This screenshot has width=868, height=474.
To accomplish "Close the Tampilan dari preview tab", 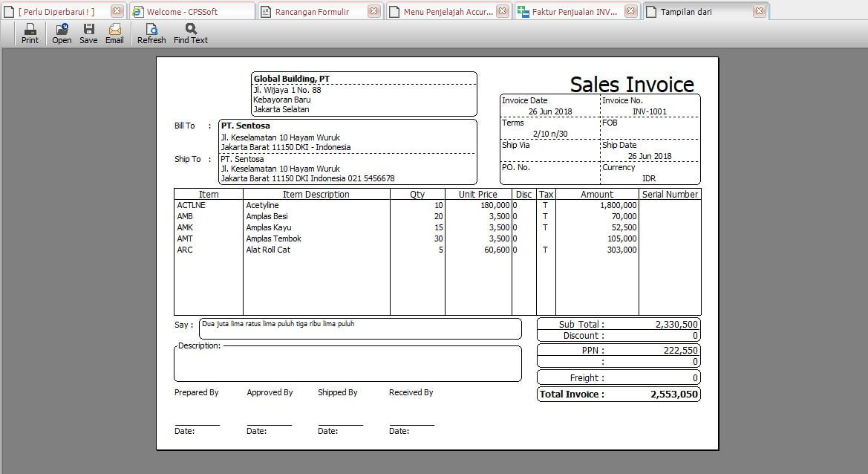I will pyautogui.click(x=759, y=11).
